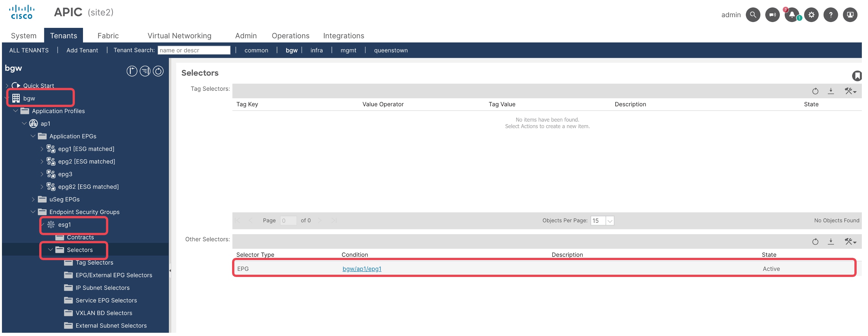The width and height of the screenshot is (868, 336).
Task: Switch to the common tenant
Action: tap(256, 50)
